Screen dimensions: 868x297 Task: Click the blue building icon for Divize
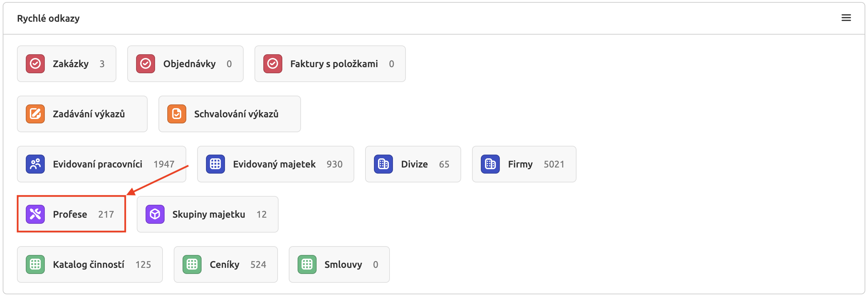coord(383,164)
